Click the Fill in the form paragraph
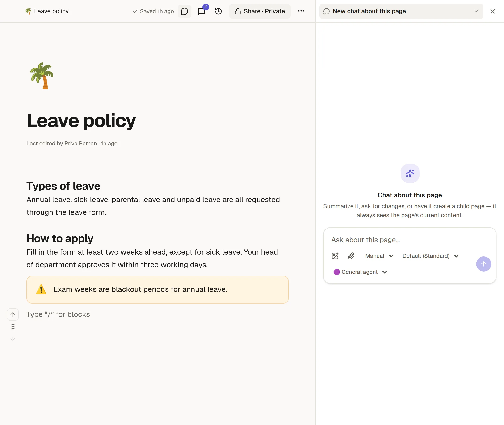The height and width of the screenshot is (425, 504). point(152,258)
